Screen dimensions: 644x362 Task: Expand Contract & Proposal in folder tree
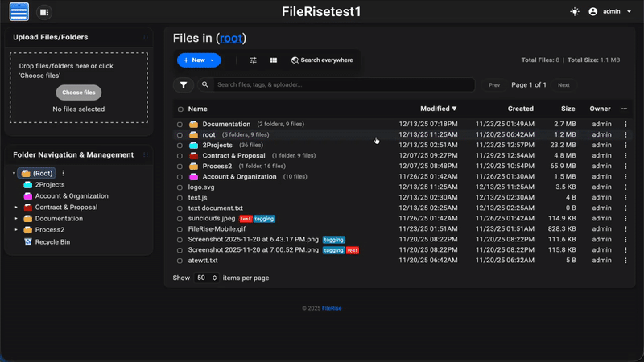(x=16, y=208)
